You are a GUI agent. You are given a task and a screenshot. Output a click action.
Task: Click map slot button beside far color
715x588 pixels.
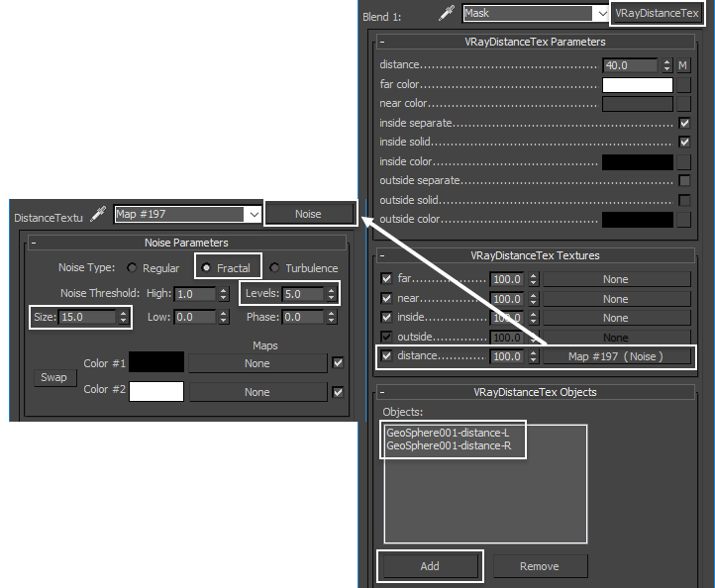683,85
